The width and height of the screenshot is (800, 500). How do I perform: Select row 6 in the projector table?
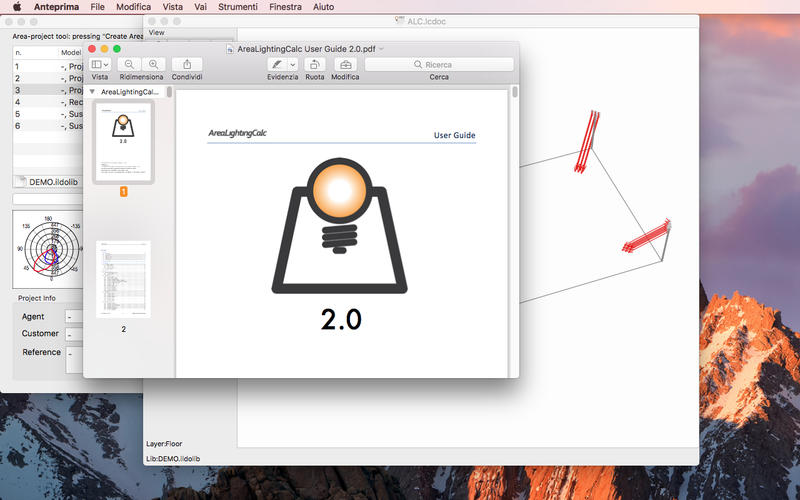pos(48,126)
